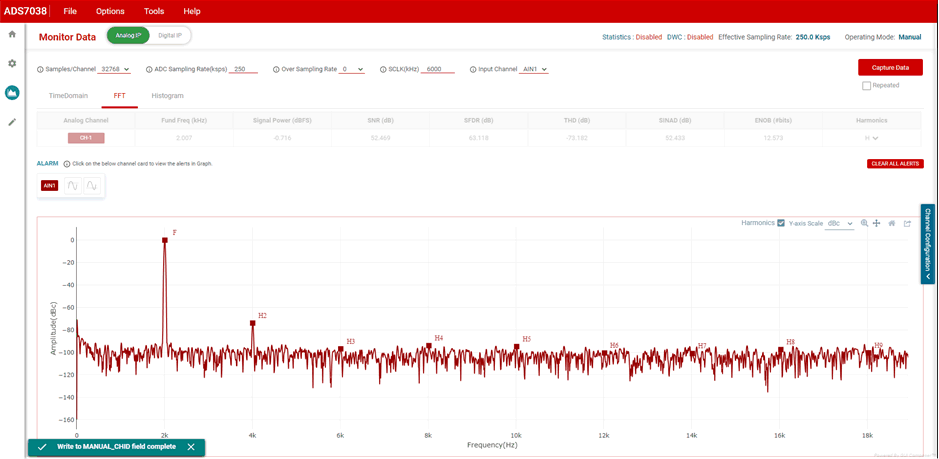Click info icon beside Samples/Channel
The image size is (939, 459).
[41, 70]
